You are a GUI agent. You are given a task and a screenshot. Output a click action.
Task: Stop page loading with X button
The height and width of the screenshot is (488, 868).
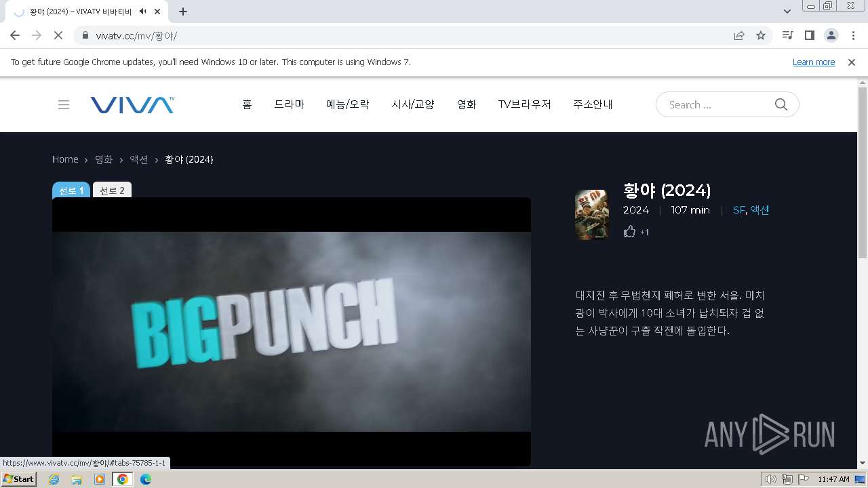[58, 35]
